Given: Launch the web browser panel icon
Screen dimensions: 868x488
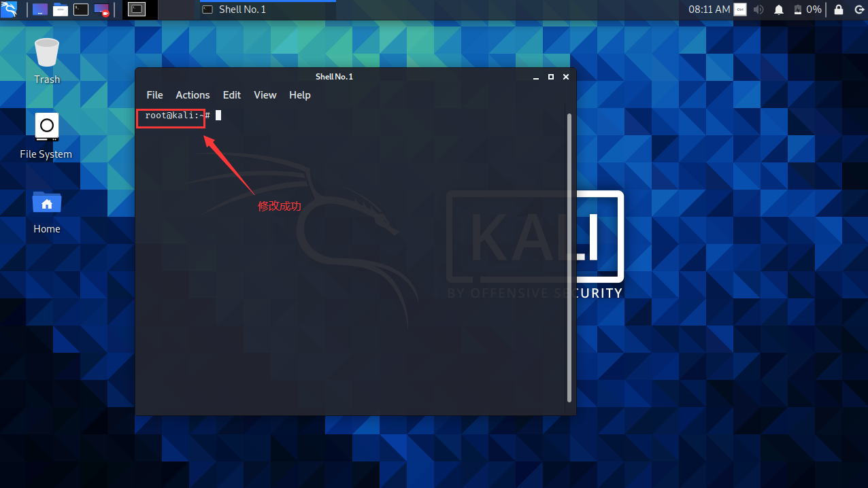Looking at the screenshot, I should pos(39,10).
